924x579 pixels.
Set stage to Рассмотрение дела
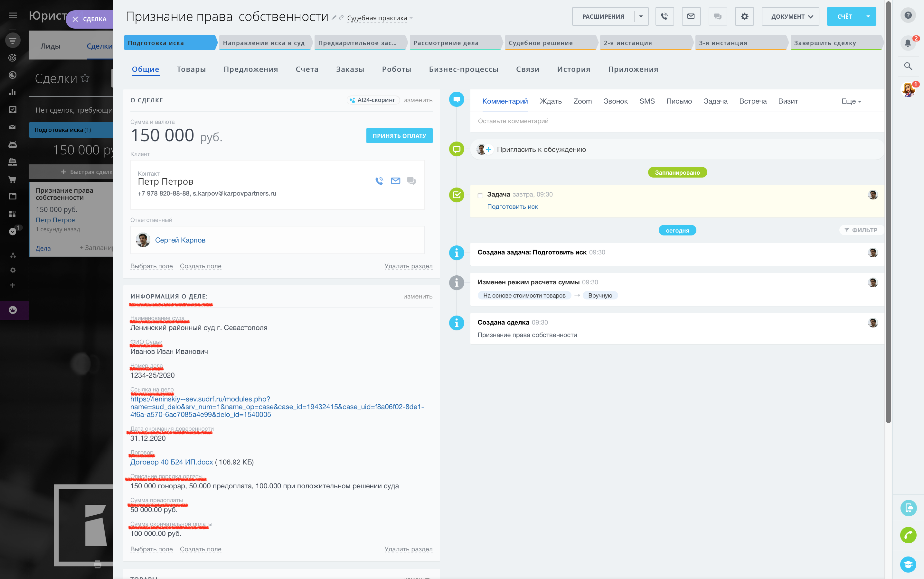click(454, 43)
